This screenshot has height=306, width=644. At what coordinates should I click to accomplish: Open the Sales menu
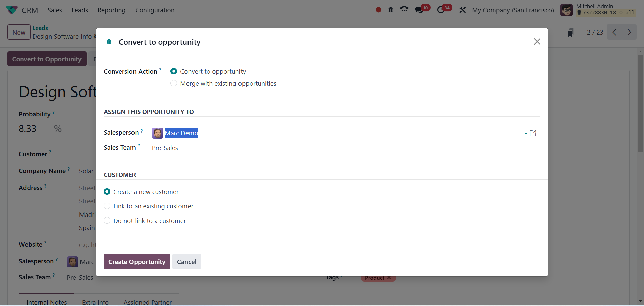[x=55, y=10]
